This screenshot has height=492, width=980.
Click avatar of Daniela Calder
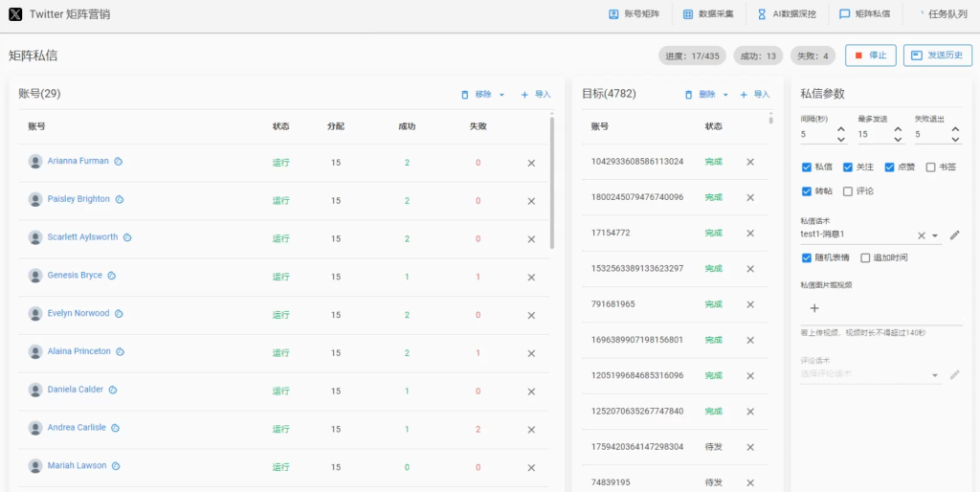click(x=35, y=390)
